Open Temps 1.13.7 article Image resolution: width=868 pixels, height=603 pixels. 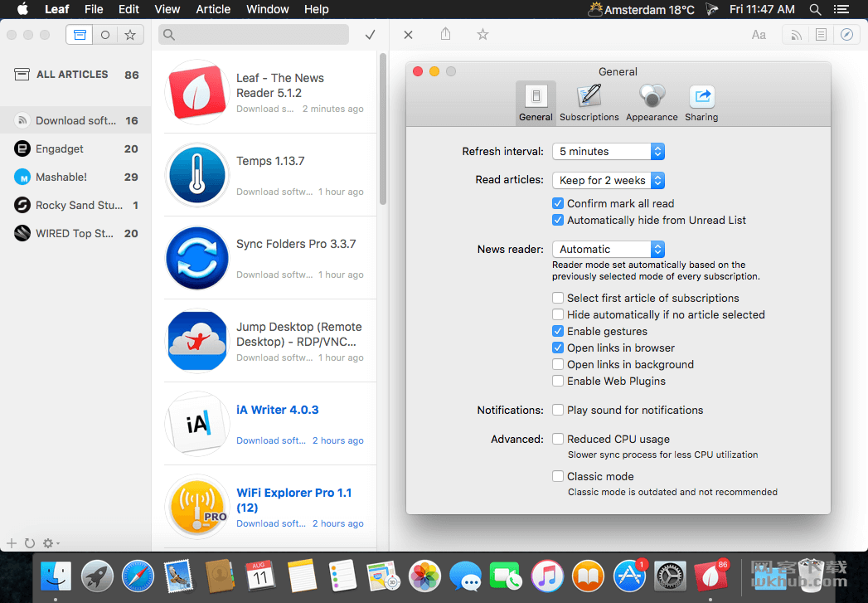[x=270, y=175]
